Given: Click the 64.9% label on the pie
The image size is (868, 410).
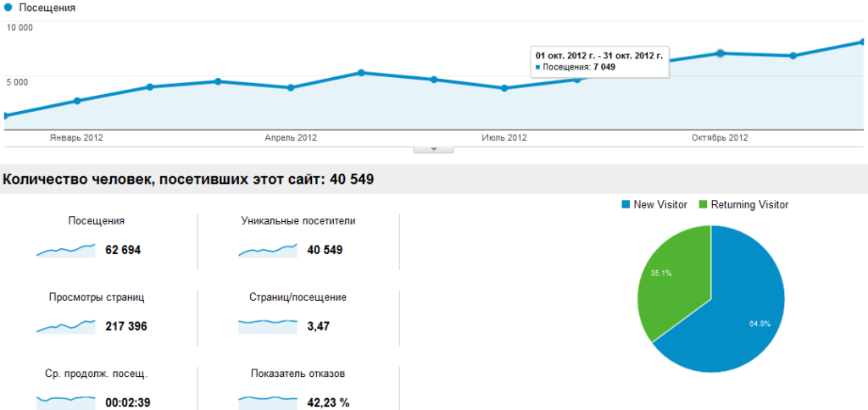Looking at the screenshot, I should [x=759, y=324].
